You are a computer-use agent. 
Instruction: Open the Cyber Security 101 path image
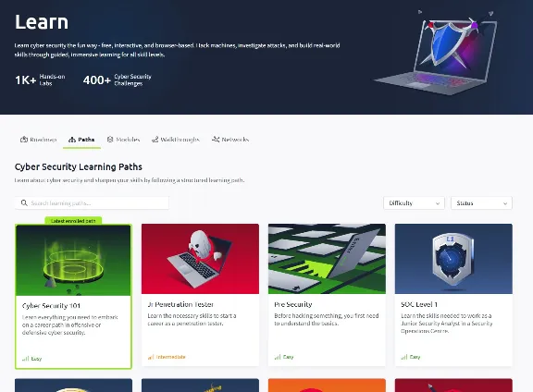coord(73,260)
